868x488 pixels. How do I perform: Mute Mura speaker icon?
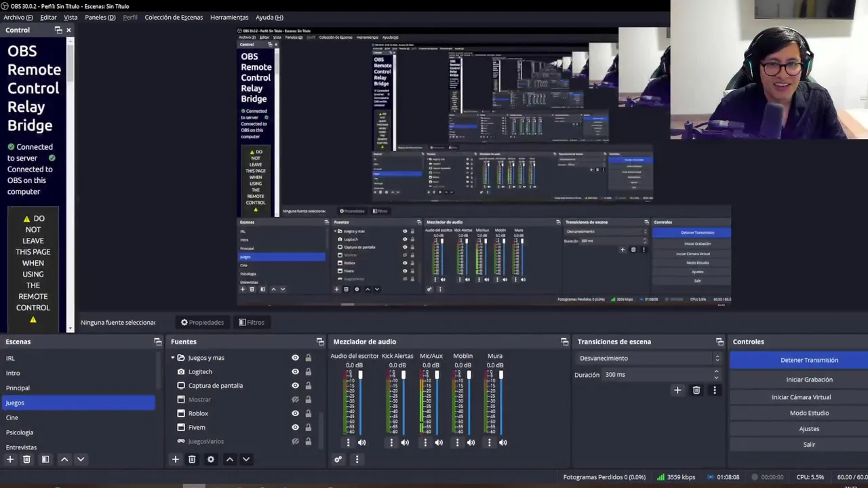coord(503,443)
